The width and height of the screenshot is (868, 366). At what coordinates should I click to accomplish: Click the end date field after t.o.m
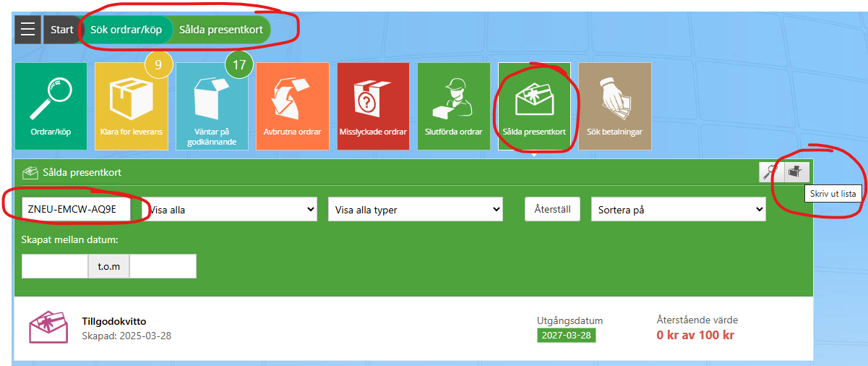point(163,266)
